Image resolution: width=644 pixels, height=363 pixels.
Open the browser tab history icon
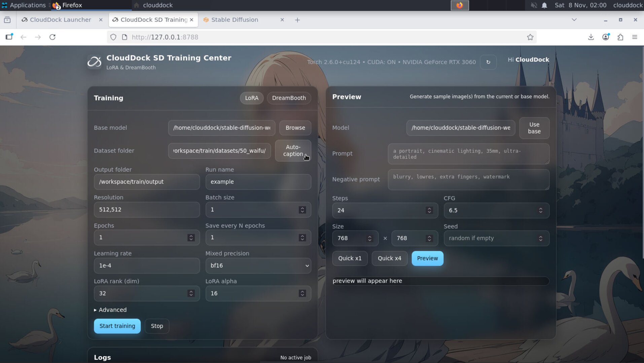click(574, 19)
